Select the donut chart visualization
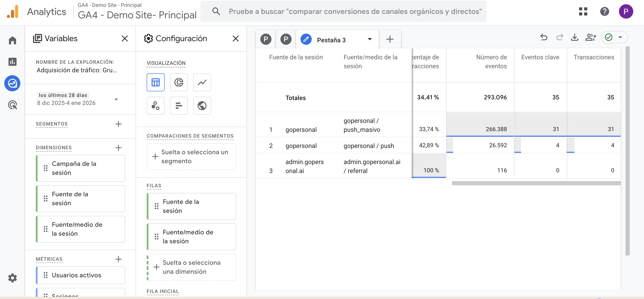This screenshot has width=644, height=299. coord(179,82)
